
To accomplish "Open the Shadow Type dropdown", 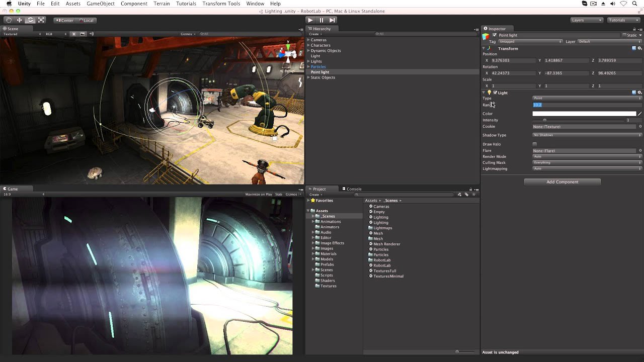I will pyautogui.click(x=588, y=135).
